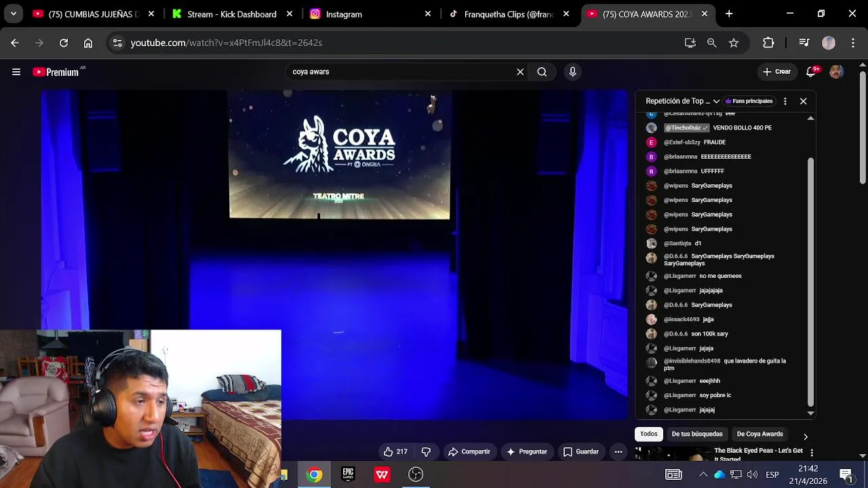Open Chrome three-dot menu
The height and width of the screenshot is (488, 868).
tap(853, 43)
